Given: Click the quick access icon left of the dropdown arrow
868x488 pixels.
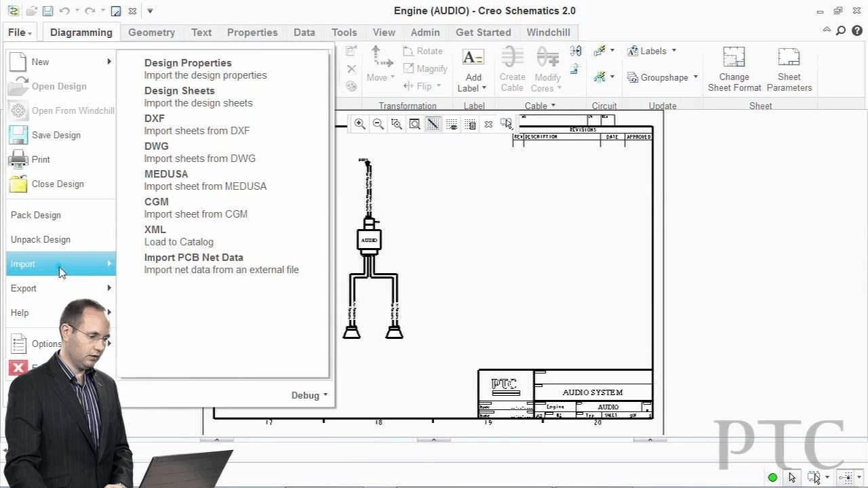Looking at the screenshot, I should [132, 11].
